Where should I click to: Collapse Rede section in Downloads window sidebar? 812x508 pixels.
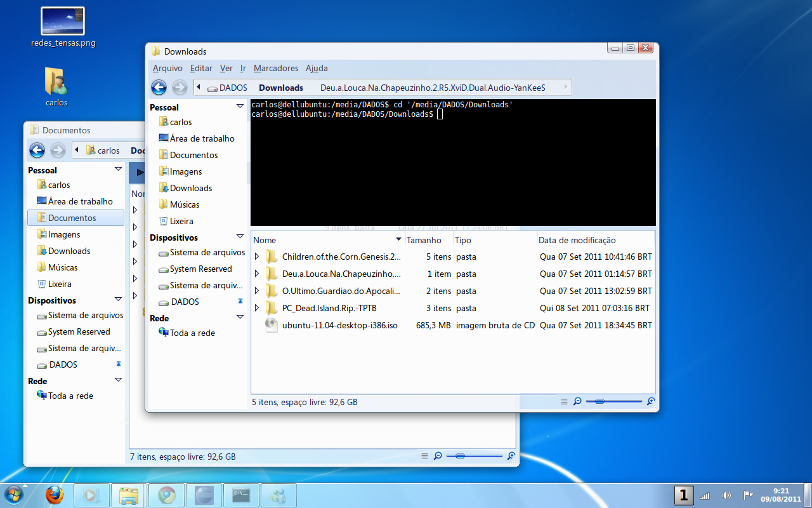(x=240, y=317)
